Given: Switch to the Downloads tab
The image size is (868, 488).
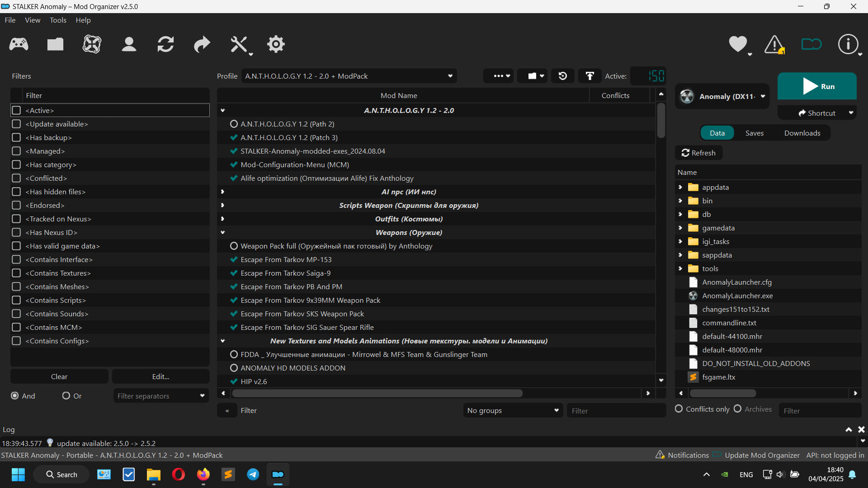Looking at the screenshot, I should [802, 133].
